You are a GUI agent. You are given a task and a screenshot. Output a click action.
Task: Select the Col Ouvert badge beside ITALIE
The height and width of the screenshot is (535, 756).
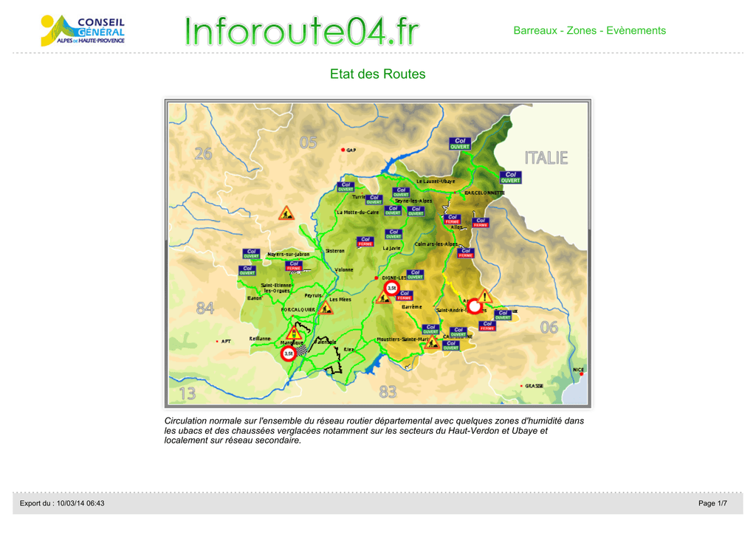pyautogui.click(x=511, y=177)
